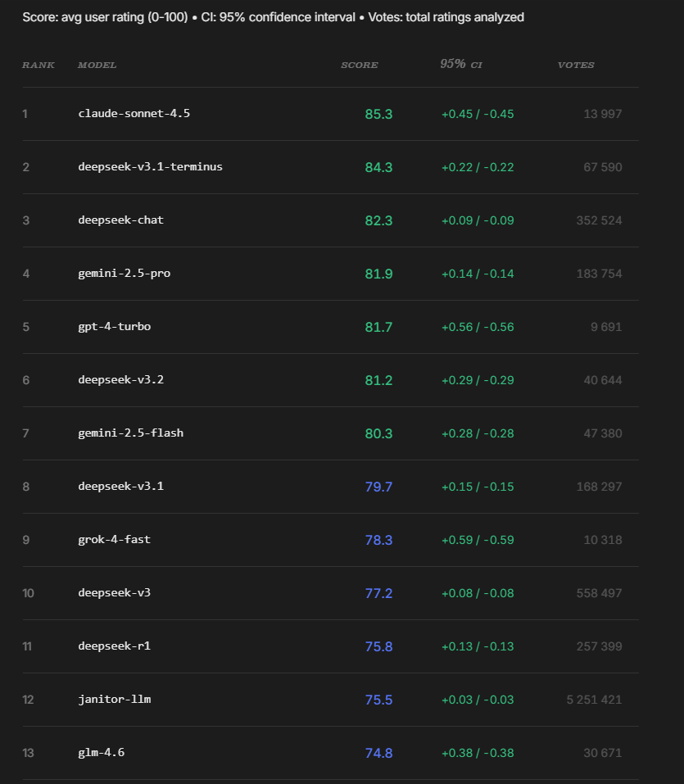
Task: Click the 77.2 score for deepseek-v3
Action: point(378,593)
